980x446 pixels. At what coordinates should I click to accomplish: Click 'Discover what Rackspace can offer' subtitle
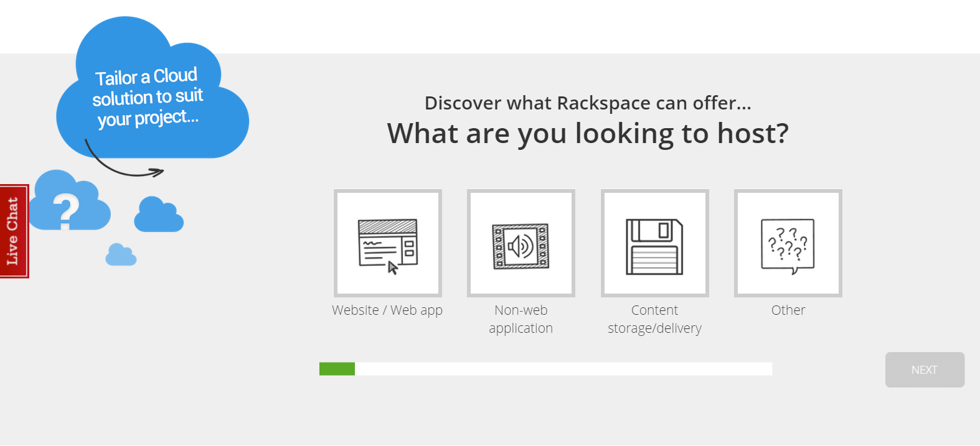(x=588, y=103)
